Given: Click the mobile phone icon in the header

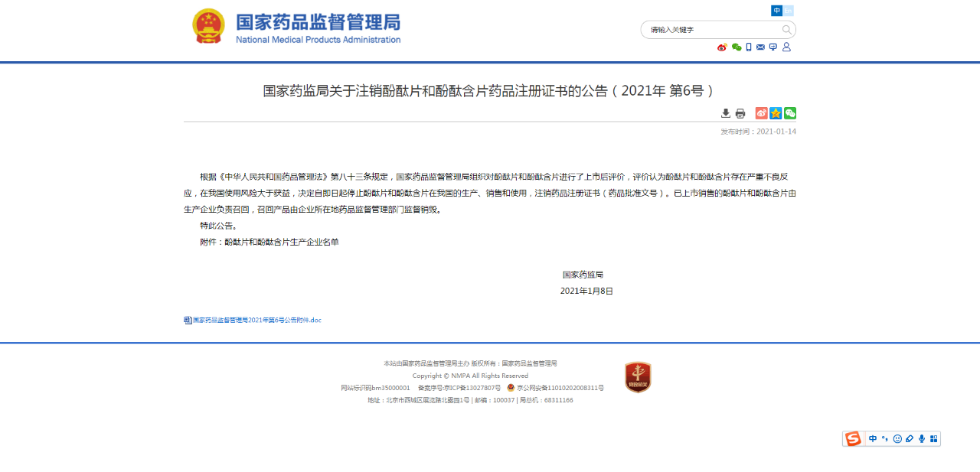Looking at the screenshot, I should 749,47.
